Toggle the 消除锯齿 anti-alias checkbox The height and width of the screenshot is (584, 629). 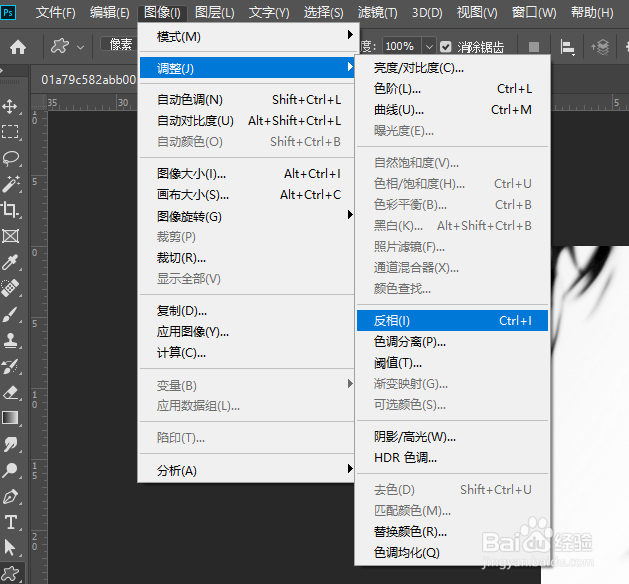445,47
